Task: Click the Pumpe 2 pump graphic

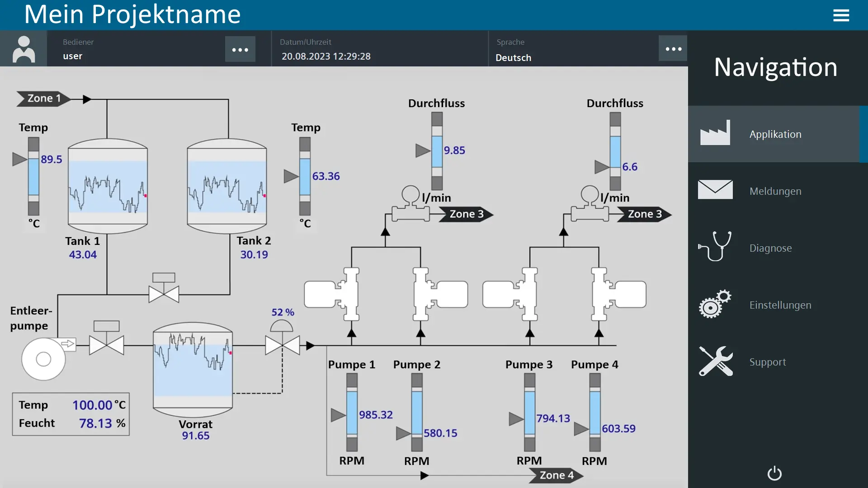Action: point(440,294)
